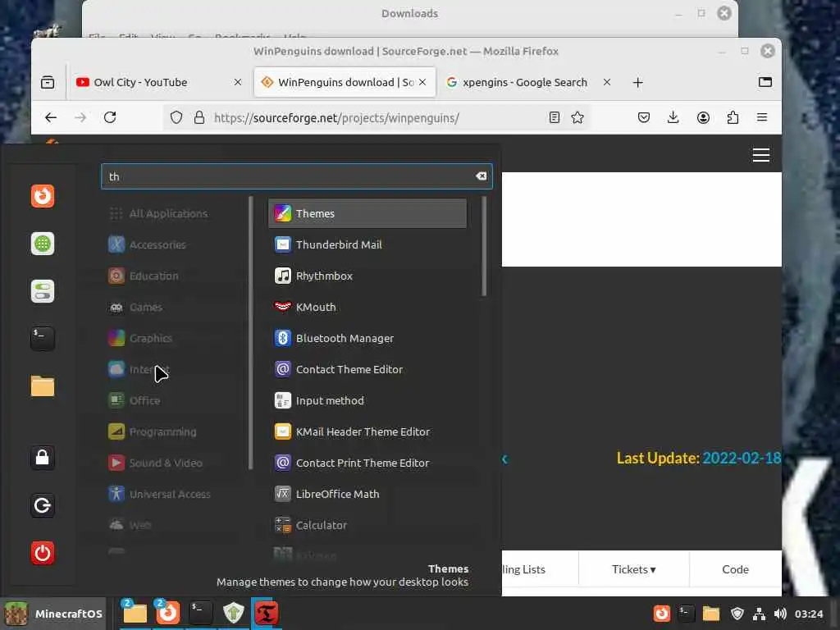Image resolution: width=840 pixels, height=630 pixels.
Task: Toggle Firefox reader view
Action: tap(555, 117)
